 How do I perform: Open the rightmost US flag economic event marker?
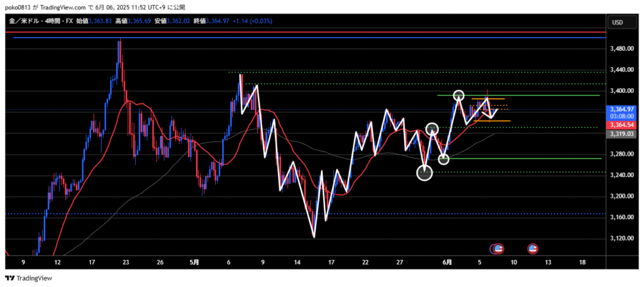533,249
